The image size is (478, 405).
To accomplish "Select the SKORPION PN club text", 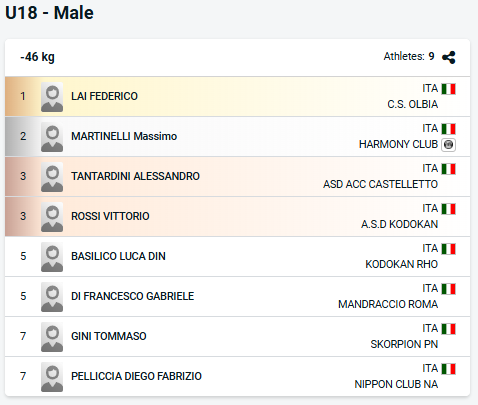I will (x=404, y=344).
